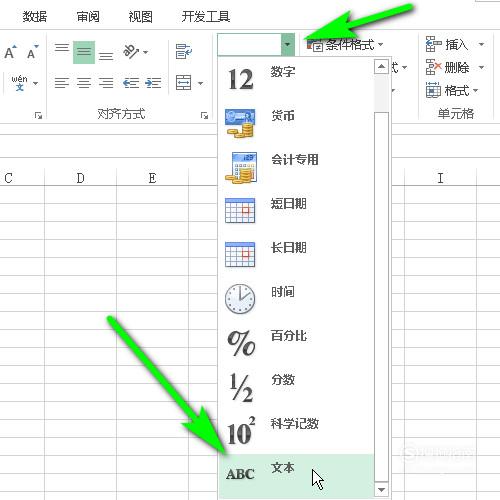Image resolution: width=500 pixels, height=500 pixels.
Task: Align text to the right
Action: point(106,83)
